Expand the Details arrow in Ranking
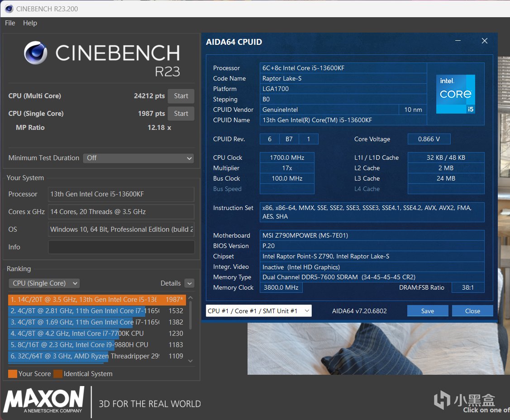The height and width of the screenshot is (420, 510). coord(190,283)
